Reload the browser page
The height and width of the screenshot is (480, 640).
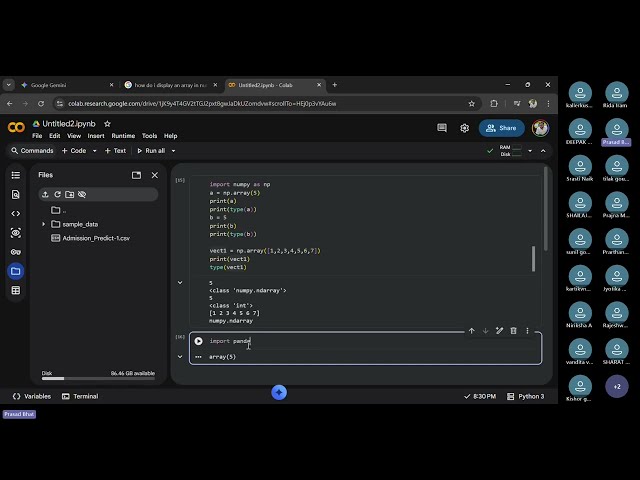[41, 104]
